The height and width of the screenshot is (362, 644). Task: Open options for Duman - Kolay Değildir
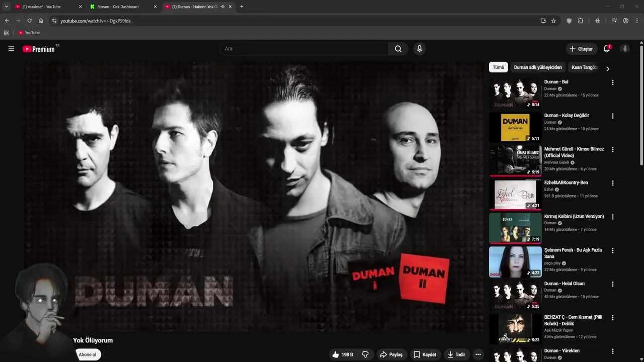coord(612,116)
